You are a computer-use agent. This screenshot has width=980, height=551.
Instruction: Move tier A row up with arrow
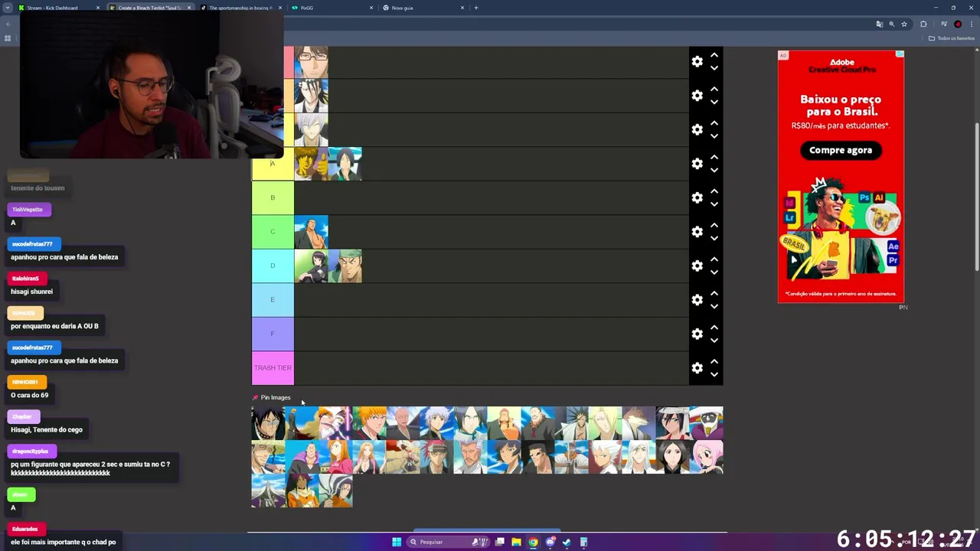tap(714, 157)
